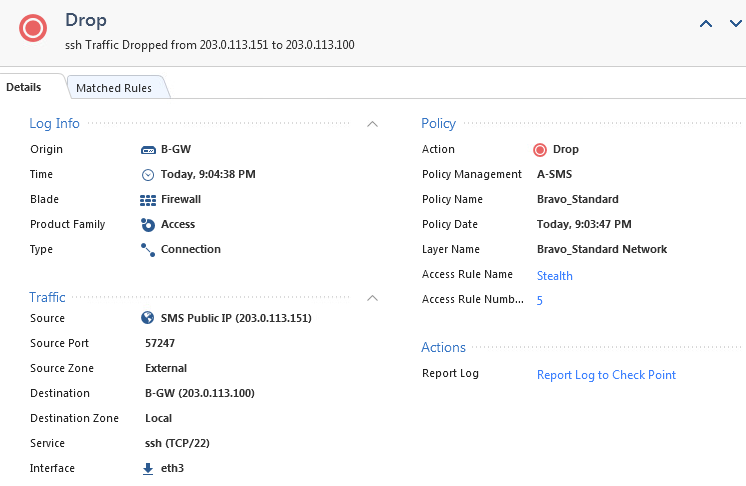Click the clock icon beside Time

[148, 175]
